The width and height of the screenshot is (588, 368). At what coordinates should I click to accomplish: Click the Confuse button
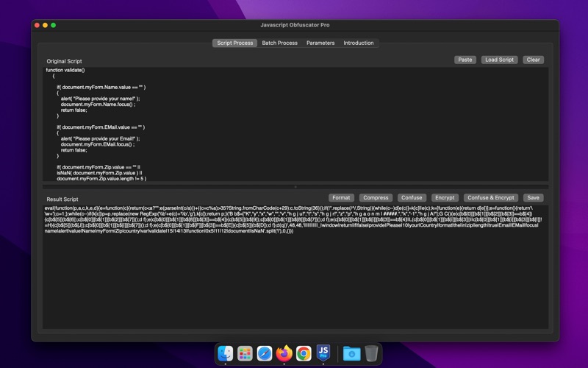[412, 197]
